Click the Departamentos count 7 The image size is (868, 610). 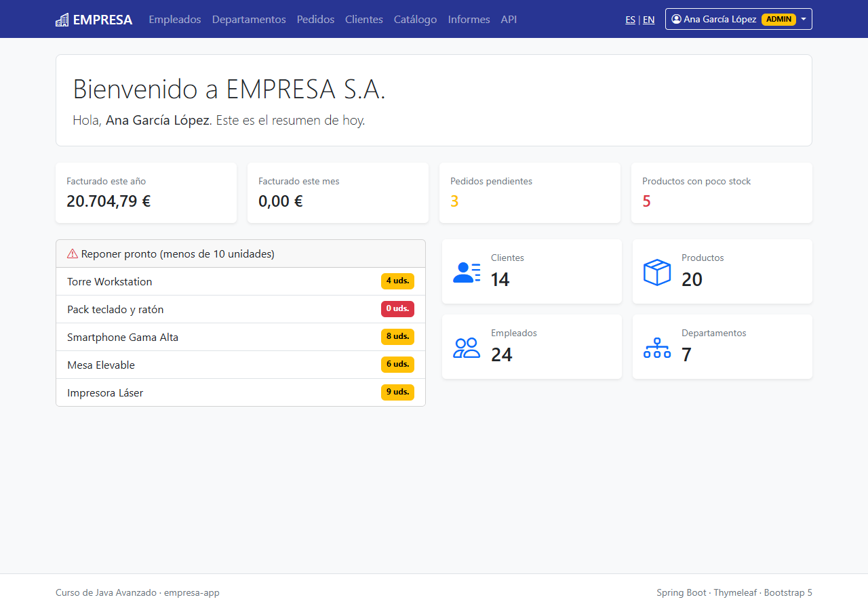coord(686,354)
